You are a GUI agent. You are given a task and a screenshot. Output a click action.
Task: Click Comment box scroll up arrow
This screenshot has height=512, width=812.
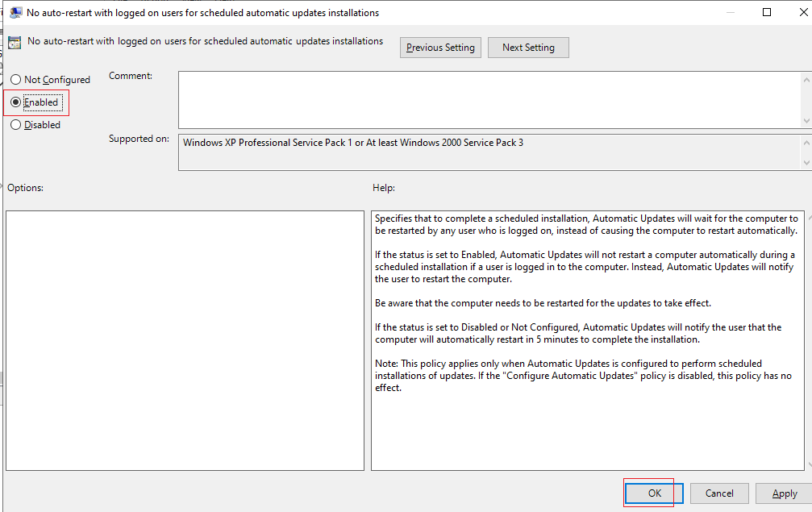(x=806, y=79)
